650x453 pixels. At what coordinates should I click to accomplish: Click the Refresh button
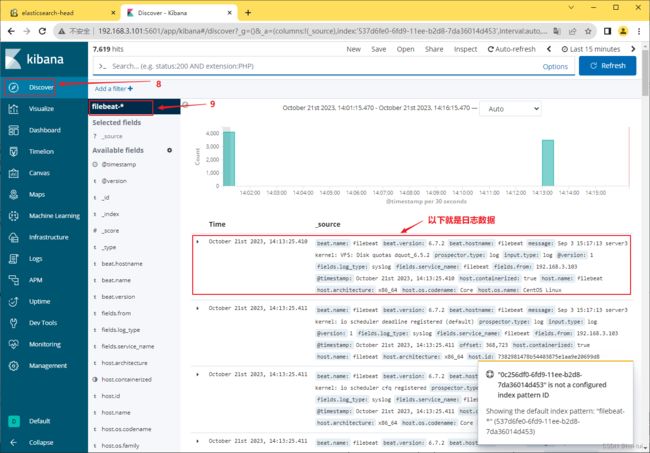pos(607,66)
